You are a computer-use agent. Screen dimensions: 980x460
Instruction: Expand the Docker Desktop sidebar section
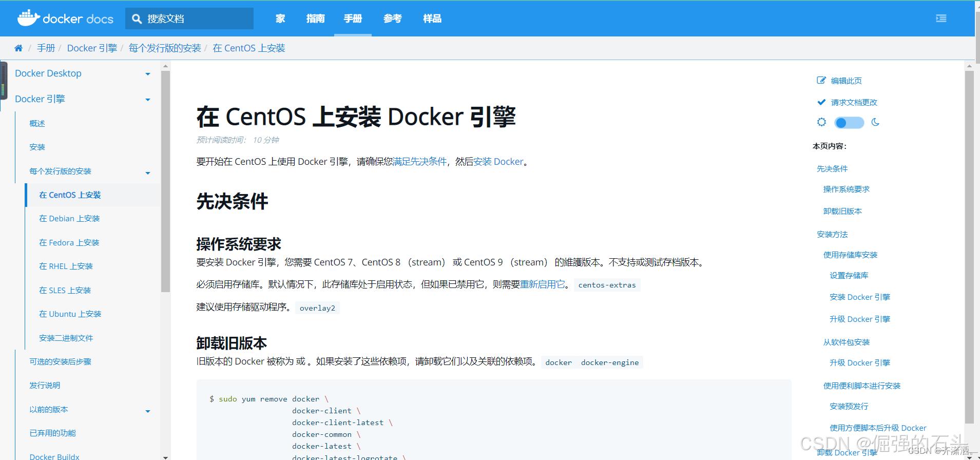click(148, 74)
